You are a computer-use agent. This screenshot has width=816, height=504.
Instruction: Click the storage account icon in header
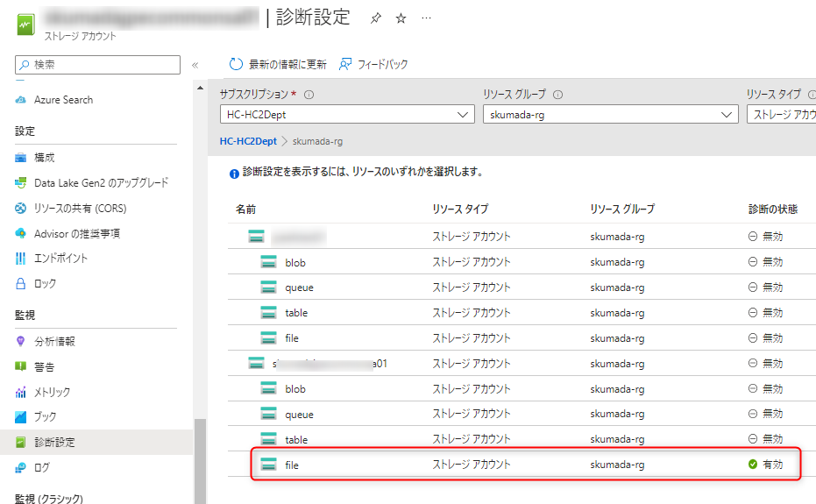[x=25, y=25]
